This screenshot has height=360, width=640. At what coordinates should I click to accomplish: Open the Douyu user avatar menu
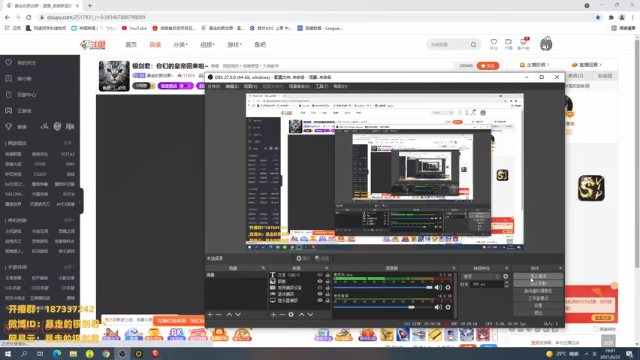[x=546, y=44]
